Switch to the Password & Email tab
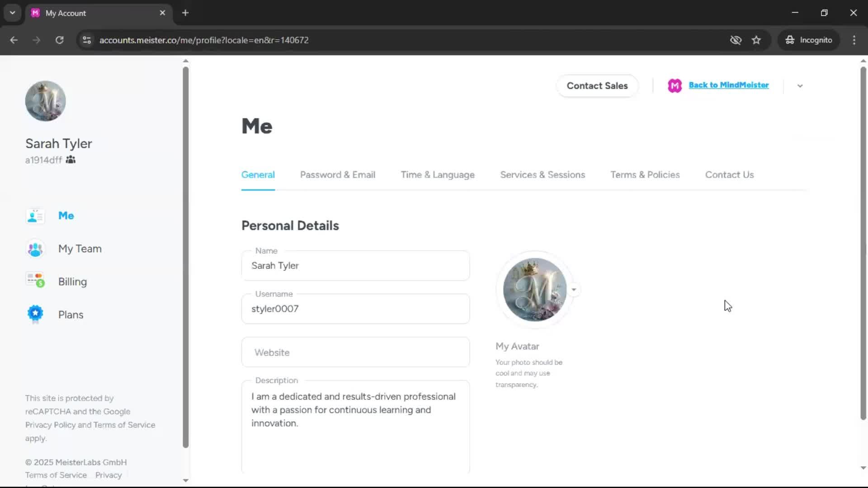This screenshot has width=868, height=488. [337, 175]
